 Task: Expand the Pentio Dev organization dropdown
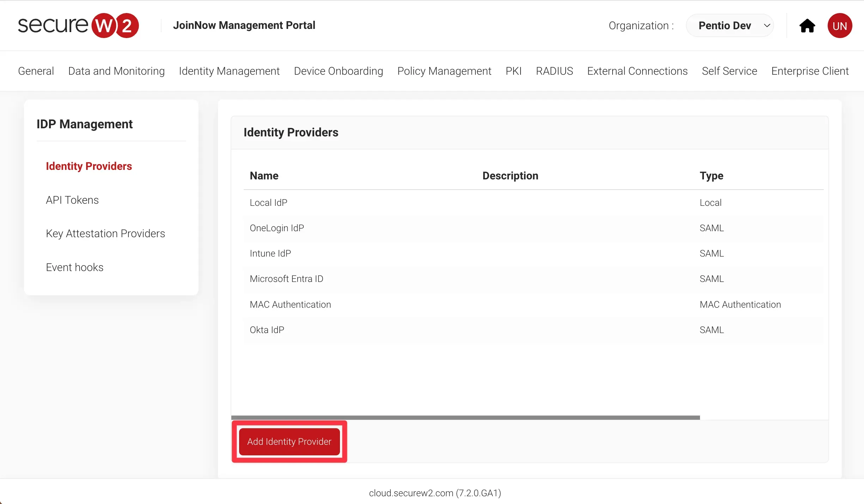(730, 25)
